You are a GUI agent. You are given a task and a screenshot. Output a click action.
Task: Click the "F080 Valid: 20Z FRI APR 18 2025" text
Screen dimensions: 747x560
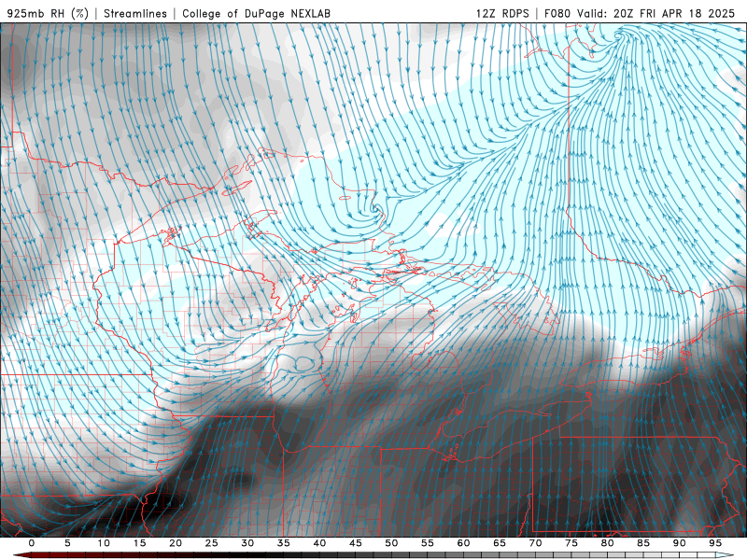point(640,13)
